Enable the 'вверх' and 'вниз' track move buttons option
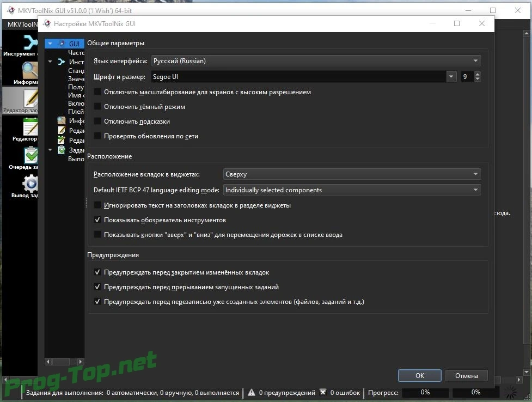The image size is (532, 402). point(97,234)
